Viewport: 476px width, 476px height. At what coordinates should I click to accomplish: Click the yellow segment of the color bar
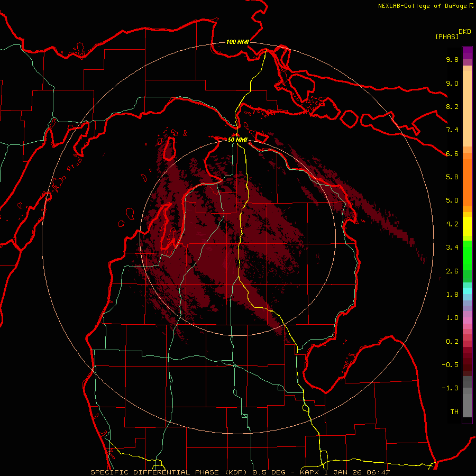(x=467, y=226)
